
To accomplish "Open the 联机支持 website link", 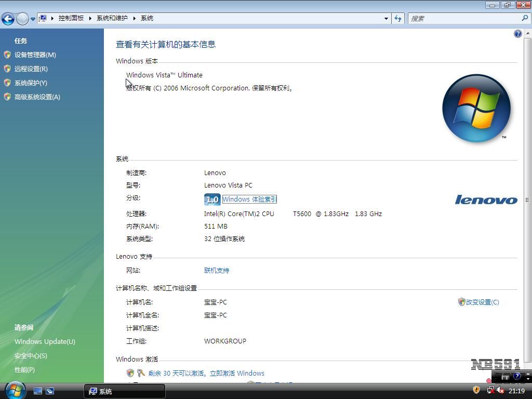I will point(216,270).
